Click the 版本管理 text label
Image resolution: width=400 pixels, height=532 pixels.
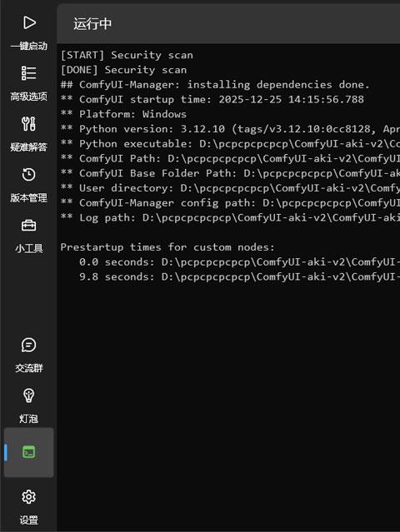(x=28, y=198)
